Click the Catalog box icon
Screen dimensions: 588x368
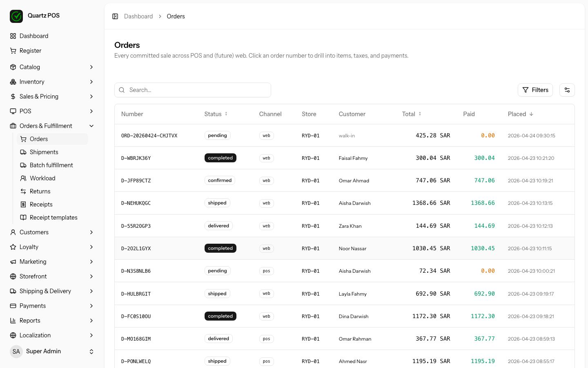(x=13, y=67)
